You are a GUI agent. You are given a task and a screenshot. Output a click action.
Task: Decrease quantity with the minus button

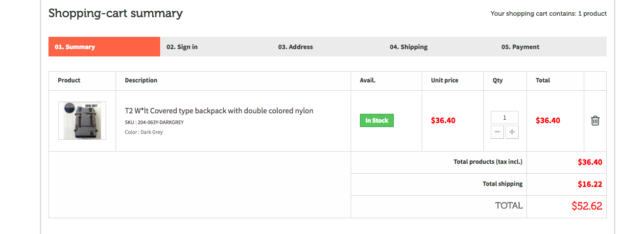[x=497, y=132]
